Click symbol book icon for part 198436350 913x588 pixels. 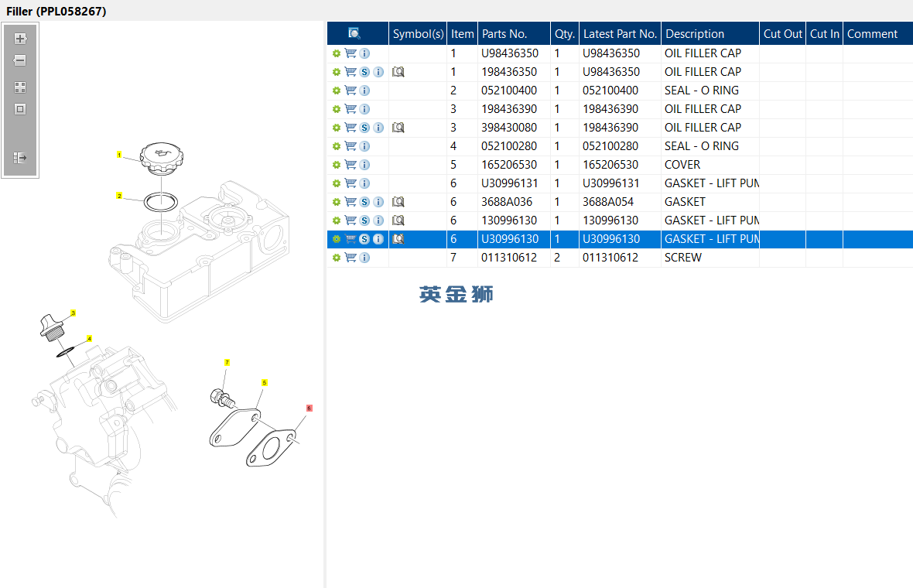coord(398,72)
